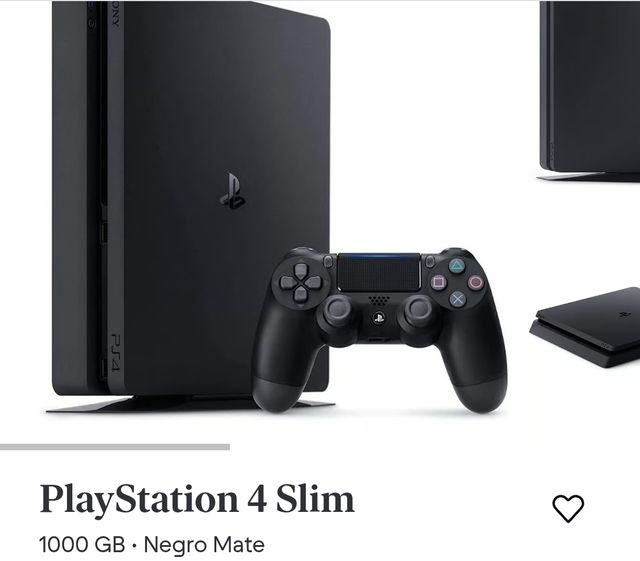Image resolution: width=640 pixels, height=561 pixels.
Task: Click the controller's D-pad
Action: [x=301, y=283]
